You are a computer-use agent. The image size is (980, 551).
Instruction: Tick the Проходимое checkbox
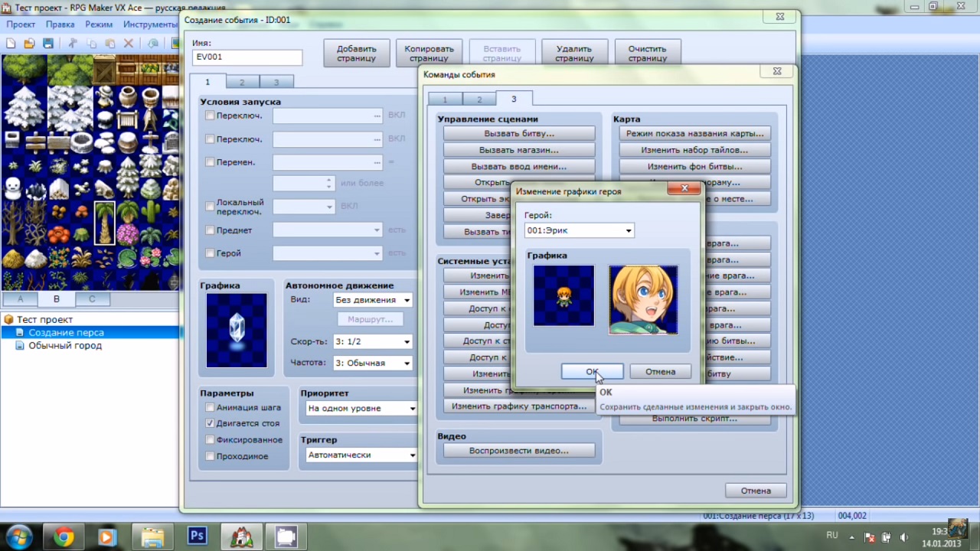(210, 456)
